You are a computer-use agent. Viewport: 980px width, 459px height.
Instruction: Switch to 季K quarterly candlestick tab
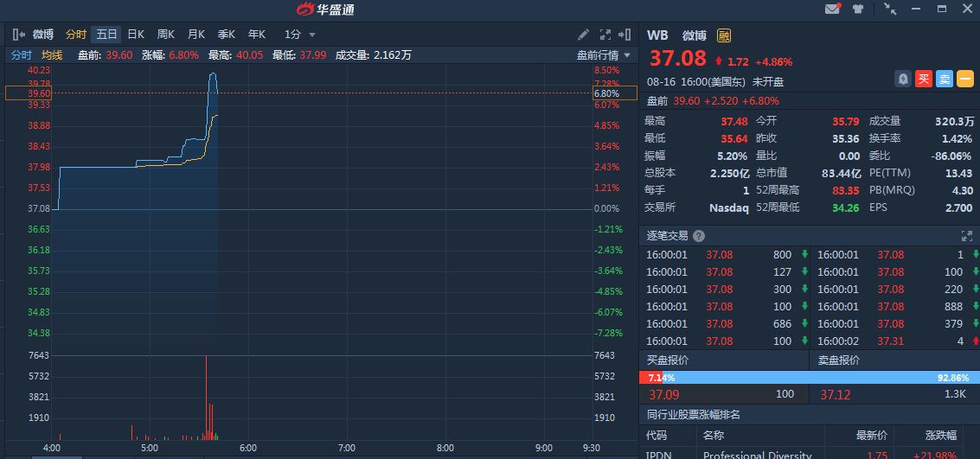[x=227, y=35]
